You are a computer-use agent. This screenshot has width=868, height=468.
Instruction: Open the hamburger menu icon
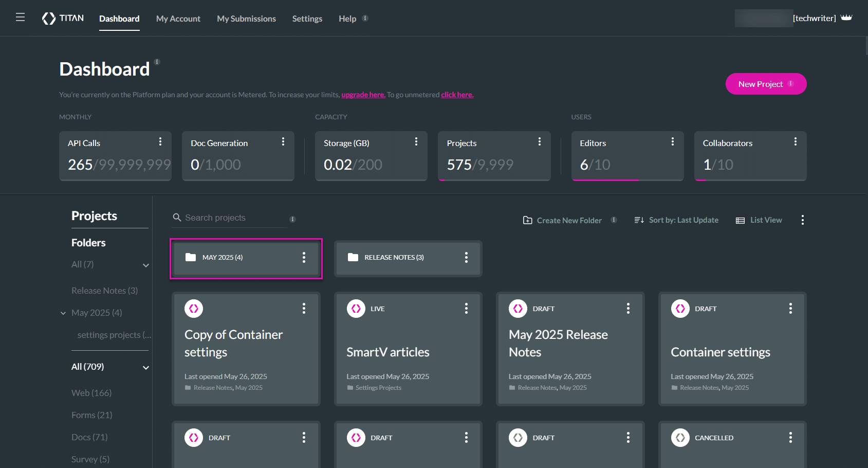20,17
